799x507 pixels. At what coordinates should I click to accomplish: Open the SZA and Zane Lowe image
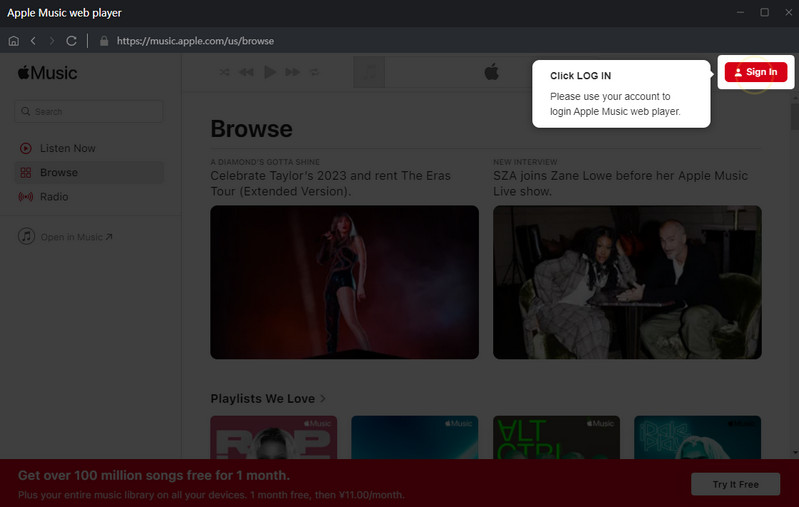pos(627,282)
